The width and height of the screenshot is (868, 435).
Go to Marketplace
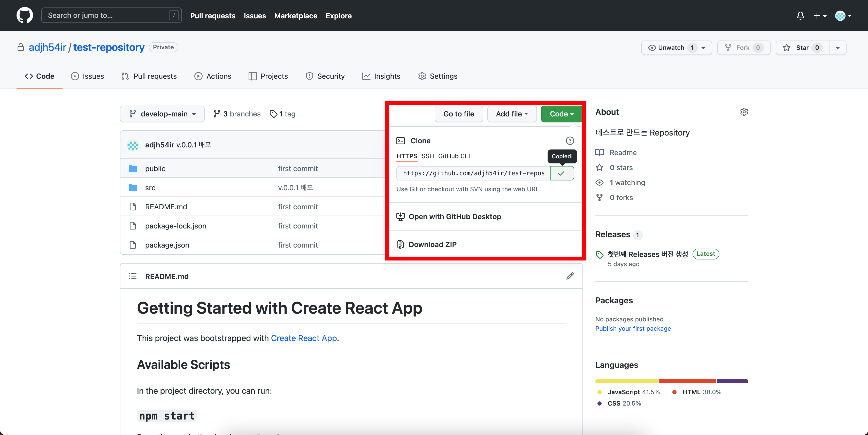click(x=296, y=15)
